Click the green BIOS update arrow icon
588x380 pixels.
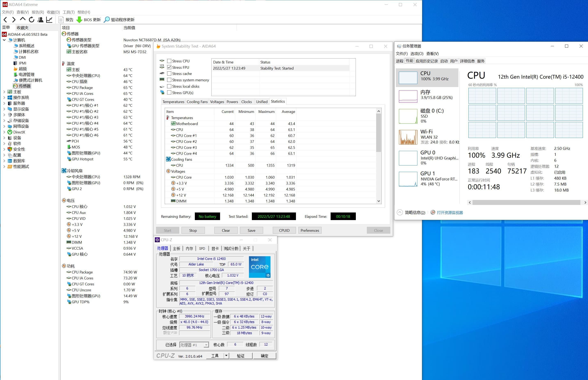click(x=79, y=20)
